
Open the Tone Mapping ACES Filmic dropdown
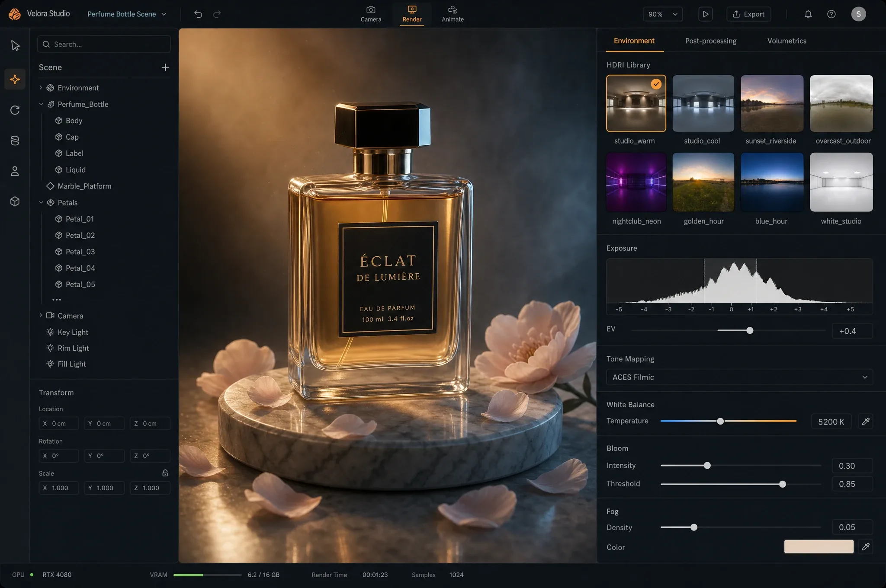pyautogui.click(x=739, y=377)
